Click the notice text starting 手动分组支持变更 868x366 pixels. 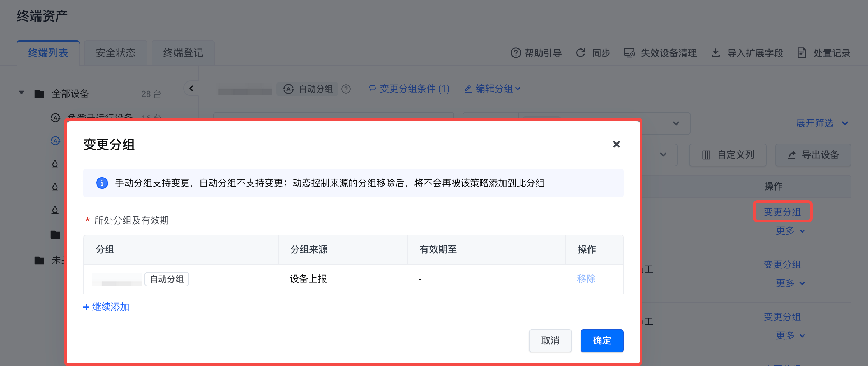point(330,183)
